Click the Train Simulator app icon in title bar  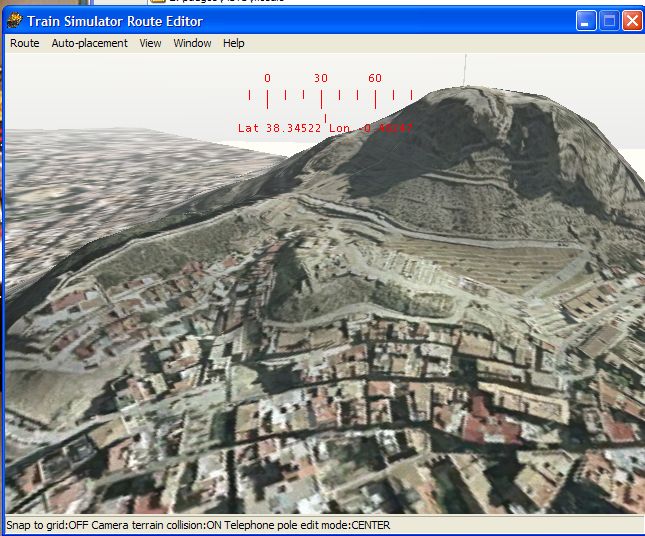(15, 20)
